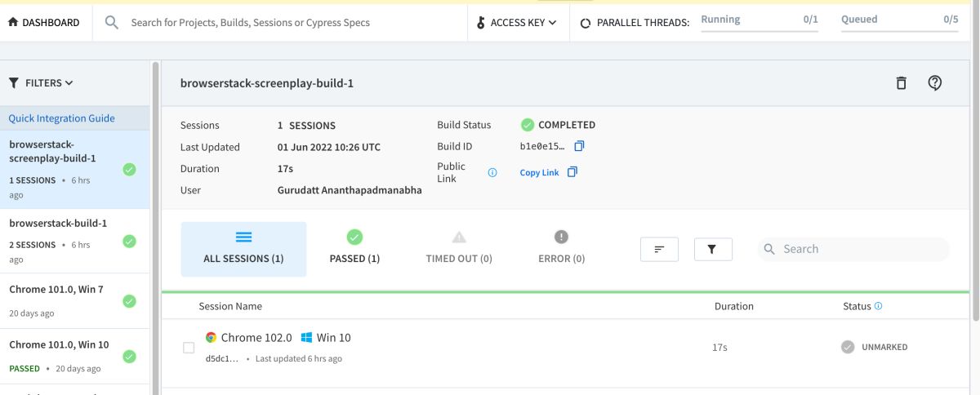Select browserstack-screenplay-build-1 in sidebar

[x=75, y=169]
